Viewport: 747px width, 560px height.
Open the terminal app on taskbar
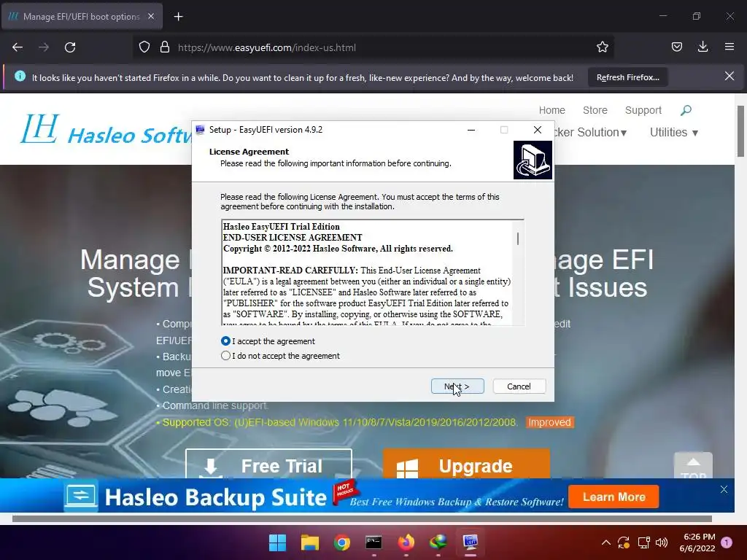tap(373, 542)
